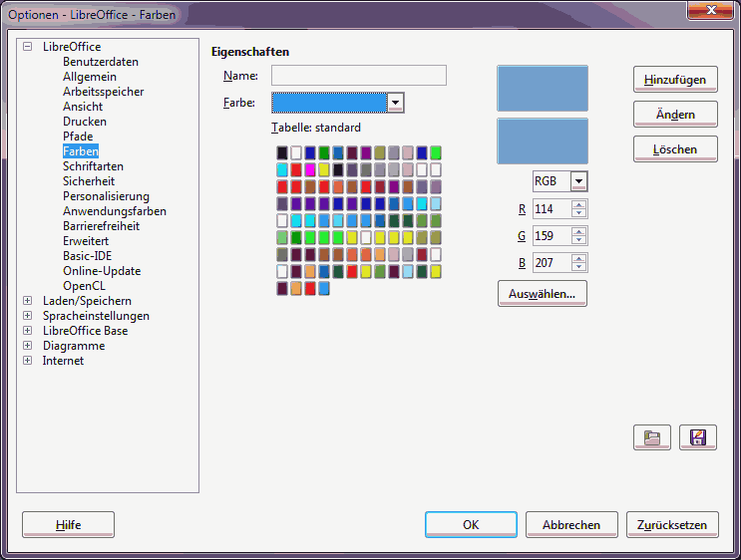The width and height of the screenshot is (741, 560).
Task: Select the highlighted Farben entry
Action: click(x=81, y=151)
